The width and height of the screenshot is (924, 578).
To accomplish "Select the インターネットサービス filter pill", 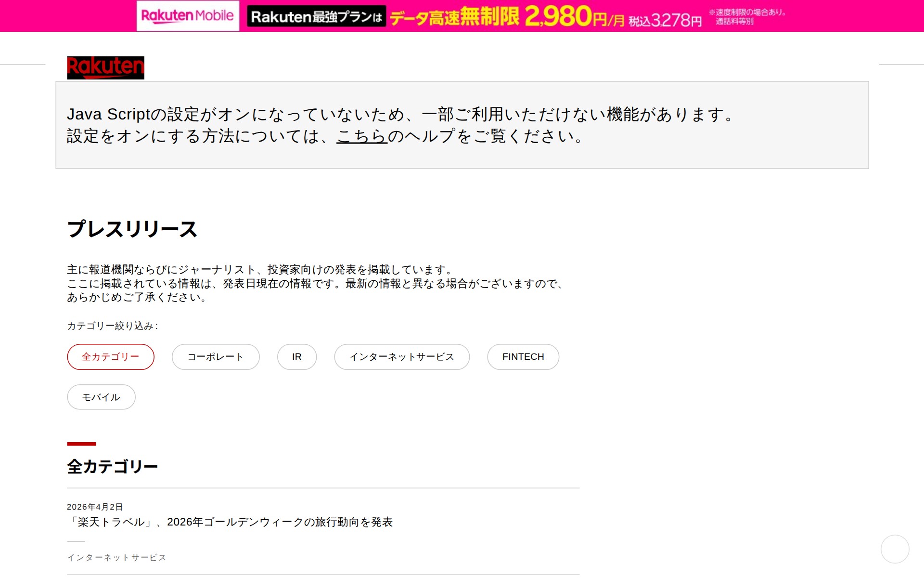I will [401, 356].
